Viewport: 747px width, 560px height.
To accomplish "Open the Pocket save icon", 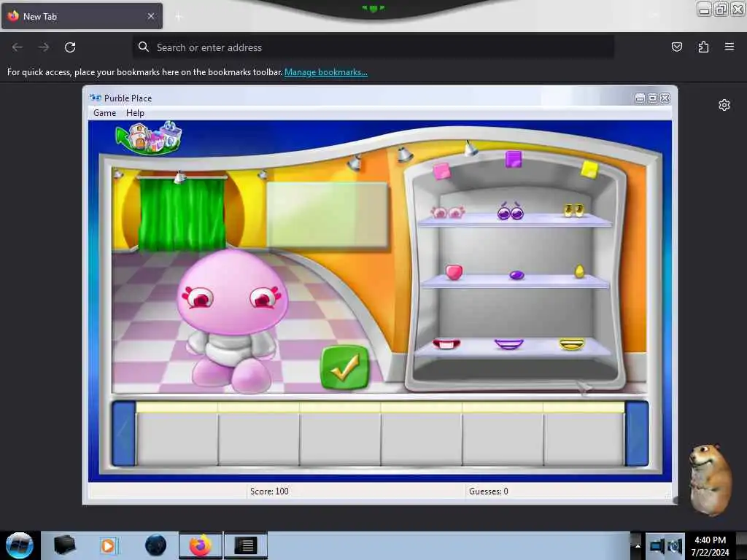I will pyautogui.click(x=677, y=47).
